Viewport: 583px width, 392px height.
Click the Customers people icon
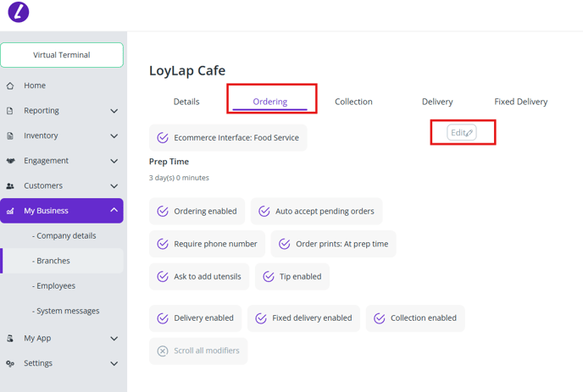(x=10, y=185)
